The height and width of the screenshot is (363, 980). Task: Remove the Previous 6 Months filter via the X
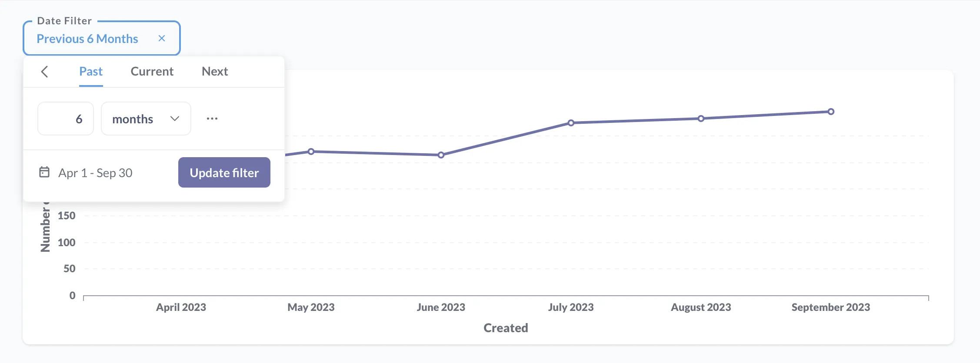pyautogui.click(x=162, y=38)
